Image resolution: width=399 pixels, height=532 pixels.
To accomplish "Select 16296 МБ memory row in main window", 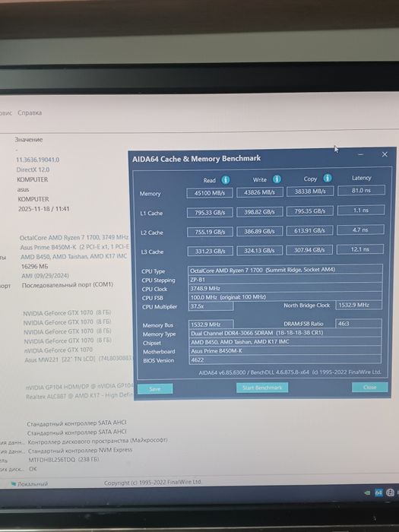I will tap(35, 266).
